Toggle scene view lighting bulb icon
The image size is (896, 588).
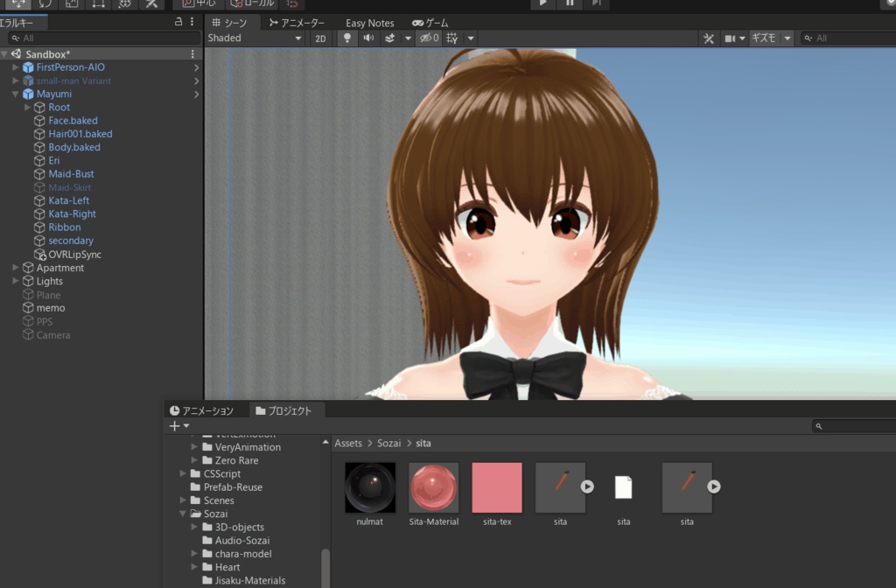click(x=346, y=38)
